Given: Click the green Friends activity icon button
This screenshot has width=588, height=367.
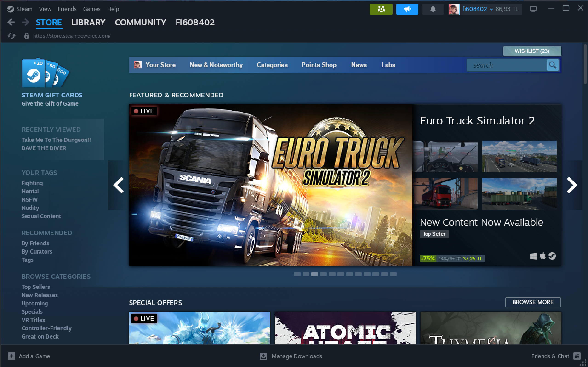Looking at the screenshot, I should click(381, 9).
